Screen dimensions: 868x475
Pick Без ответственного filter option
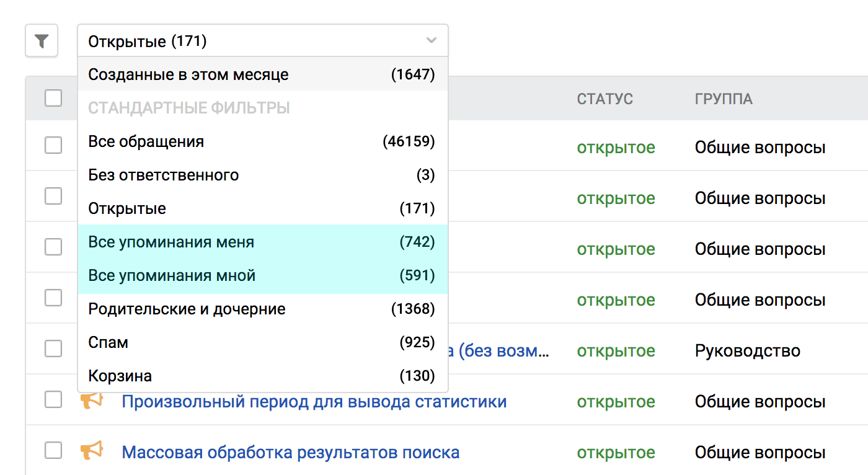[164, 175]
